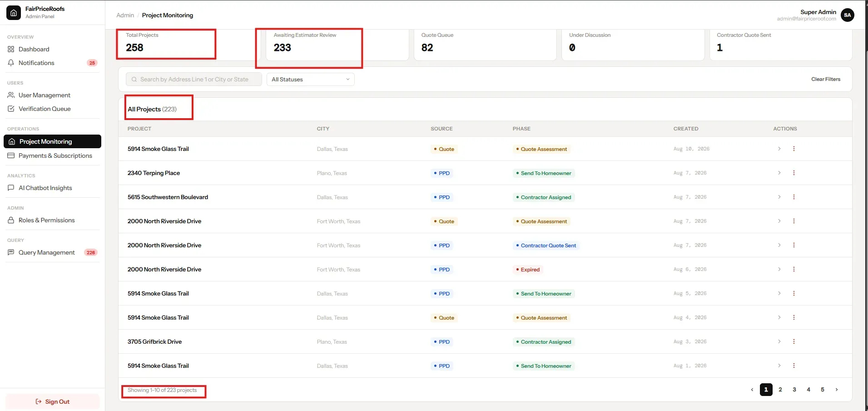
Task: Expand the 2340 Terping Place row chevron
Action: pos(779,173)
